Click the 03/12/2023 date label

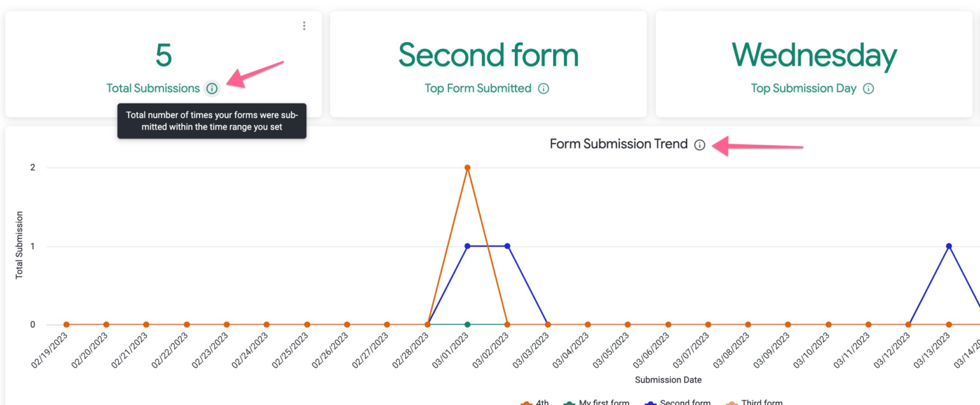[893, 351]
